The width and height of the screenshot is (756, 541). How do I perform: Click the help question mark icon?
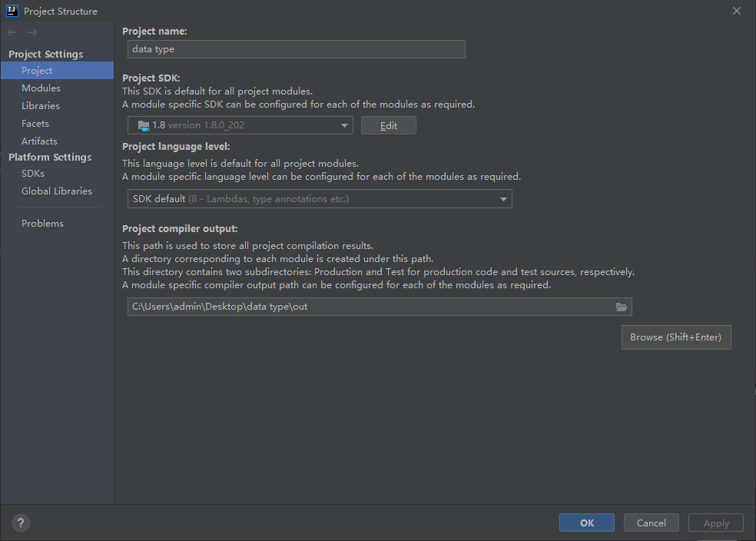point(21,523)
